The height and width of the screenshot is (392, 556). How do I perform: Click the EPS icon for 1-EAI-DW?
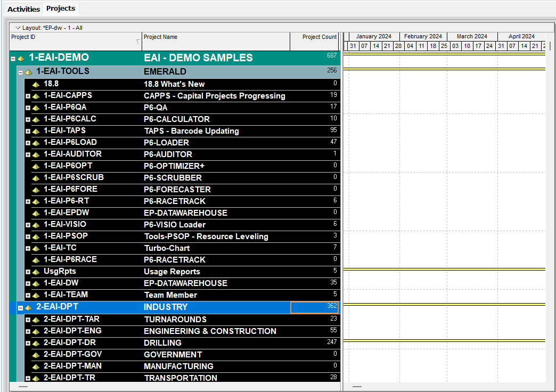36,284
